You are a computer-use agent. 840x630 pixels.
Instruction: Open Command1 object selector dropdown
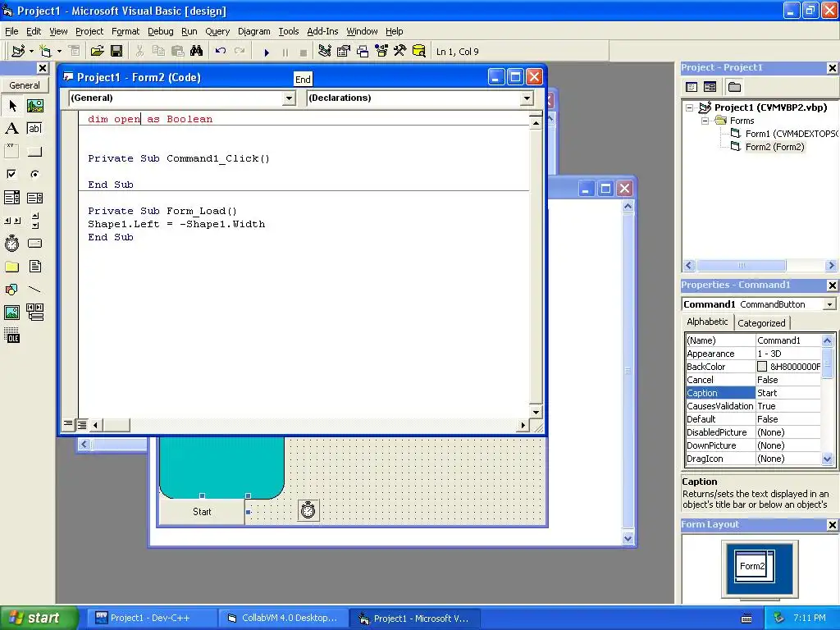(x=830, y=304)
